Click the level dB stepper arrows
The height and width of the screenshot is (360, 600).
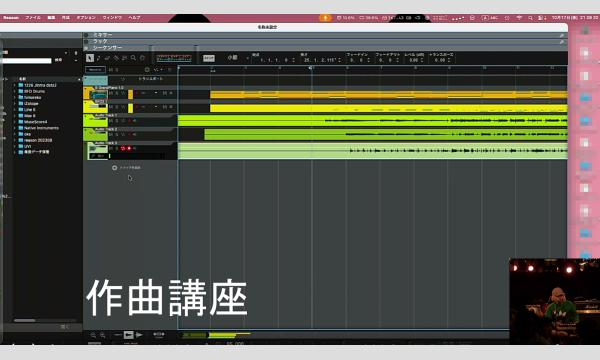tap(422, 60)
